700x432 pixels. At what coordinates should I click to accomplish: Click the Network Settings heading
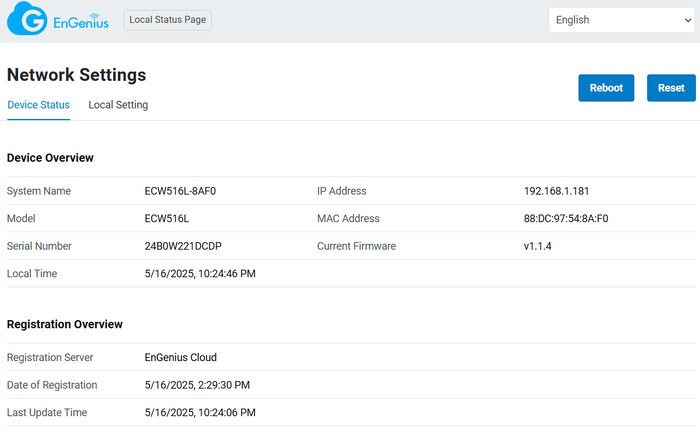[76, 75]
